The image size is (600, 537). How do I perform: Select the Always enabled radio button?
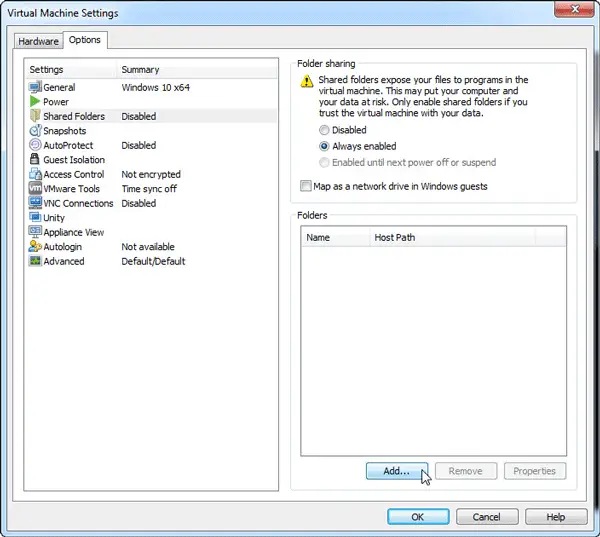[324, 146]
